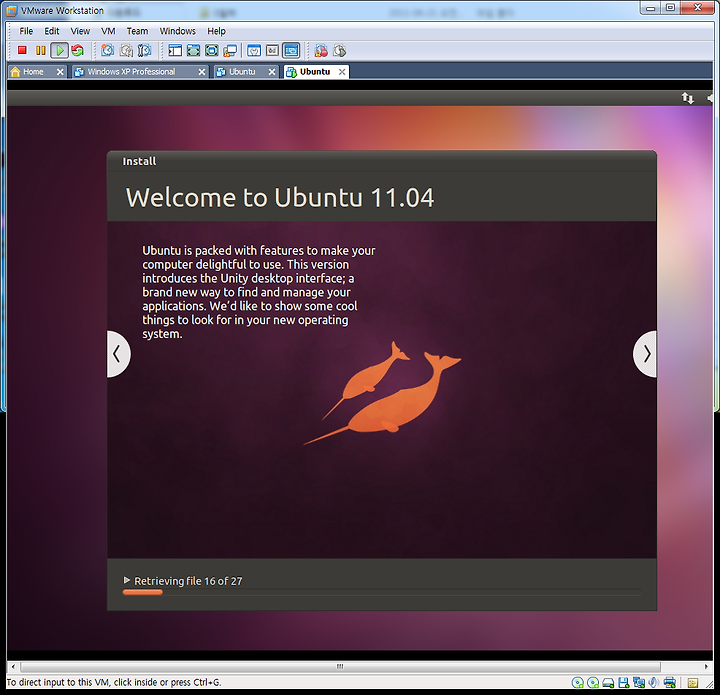Suspend the VM with the pause icon
The height and width of the screenshot is (695, 720).
tap(41, 50)
